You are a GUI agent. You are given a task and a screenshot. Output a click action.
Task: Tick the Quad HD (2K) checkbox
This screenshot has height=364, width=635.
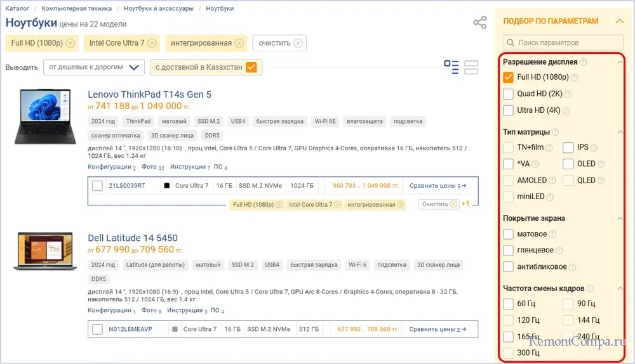point(508,94)
